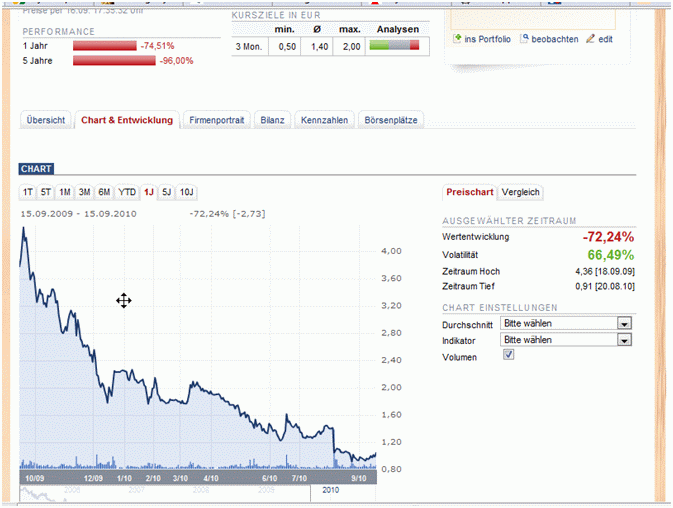The image size is (673, 508).
Task: Click the pencil edit icon
Action: [x=590, y=39]
